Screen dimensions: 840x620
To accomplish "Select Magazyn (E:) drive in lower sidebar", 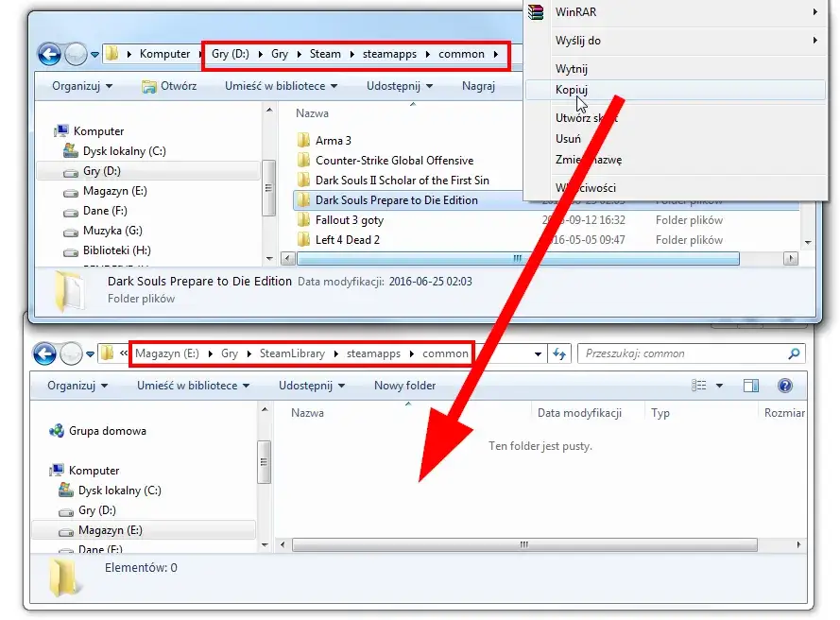I will coord(110,530).
